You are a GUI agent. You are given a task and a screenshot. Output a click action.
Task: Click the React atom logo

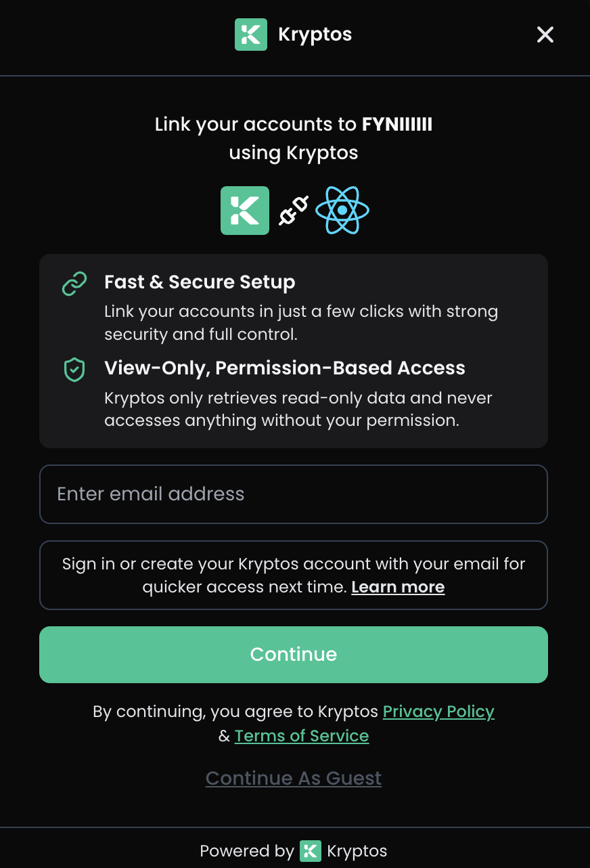342,211
